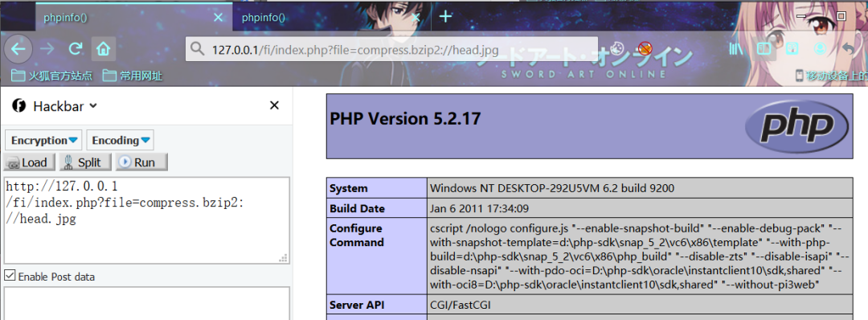
Task: Click the forward navigation arrow
Action: click(x=47, y=49)
